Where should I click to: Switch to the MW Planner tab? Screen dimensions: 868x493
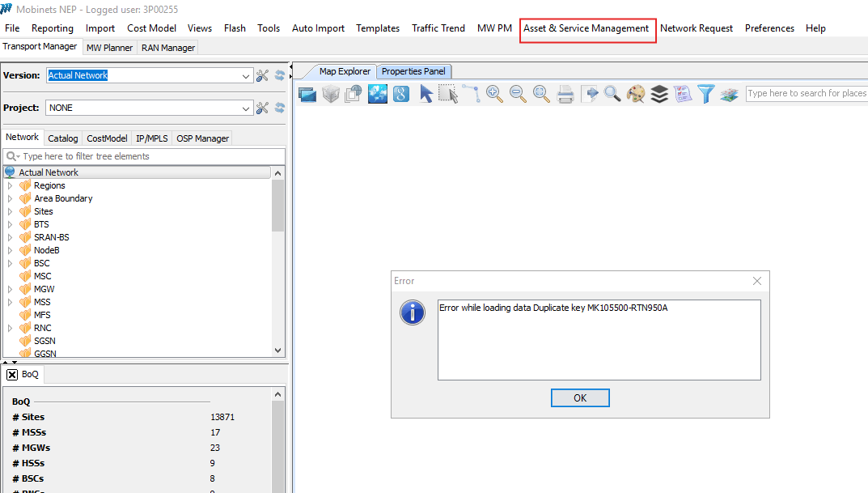(109, 48)
